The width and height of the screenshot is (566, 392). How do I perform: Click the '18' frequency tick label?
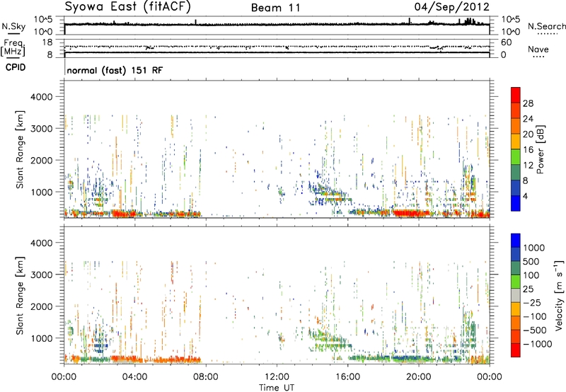click(x=47, y=42)
